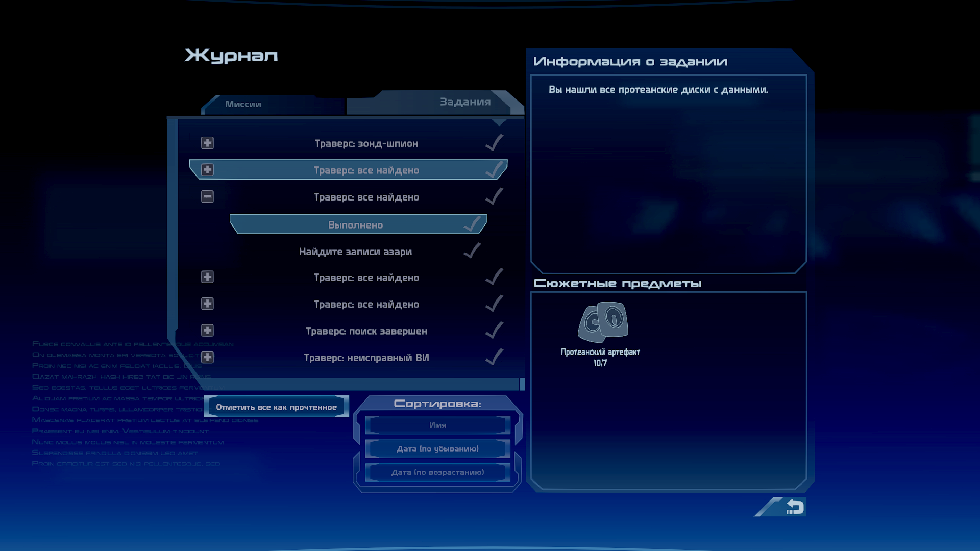The width and height of the screenshot is (980, 551).
Task: Click the small down arrow above the list
Action: [499, 122]
